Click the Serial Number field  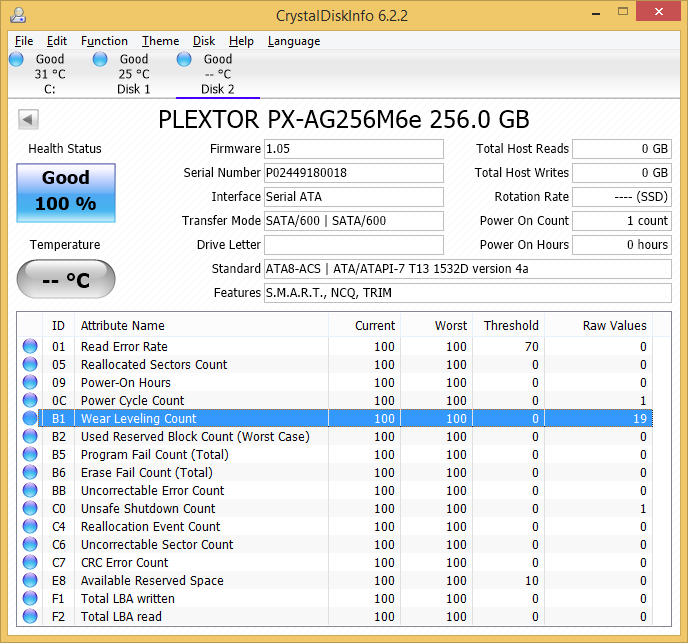point(353,173)
